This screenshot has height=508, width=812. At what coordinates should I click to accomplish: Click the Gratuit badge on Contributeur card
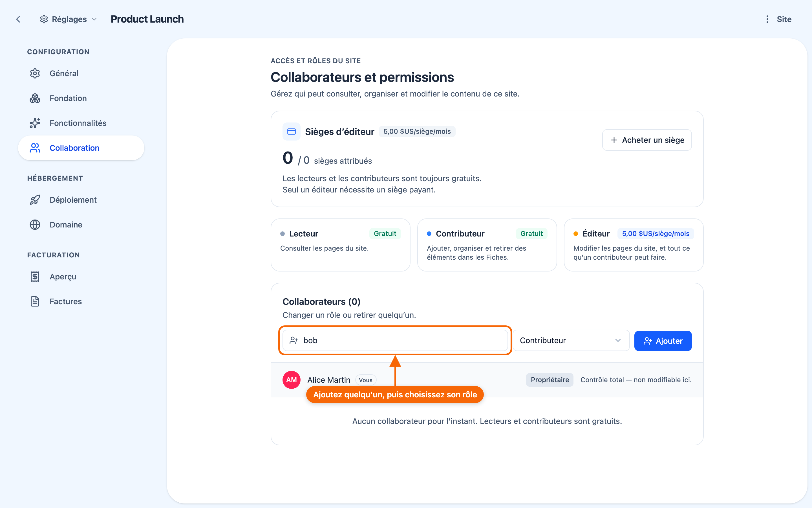[531, 233]
